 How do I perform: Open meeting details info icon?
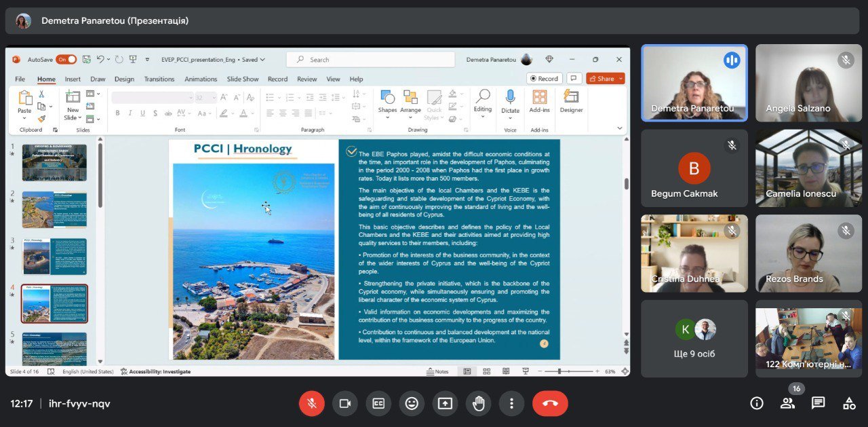757,403
